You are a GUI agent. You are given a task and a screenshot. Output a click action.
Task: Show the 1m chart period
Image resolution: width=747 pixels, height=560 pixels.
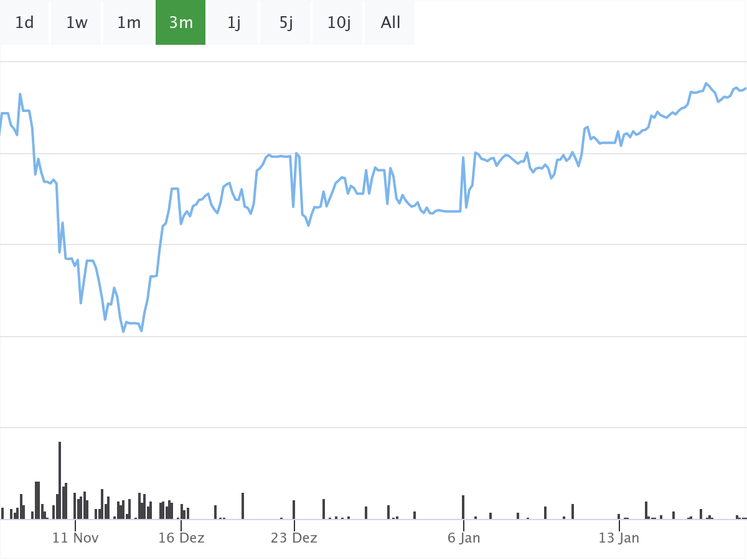pos(129,23)
